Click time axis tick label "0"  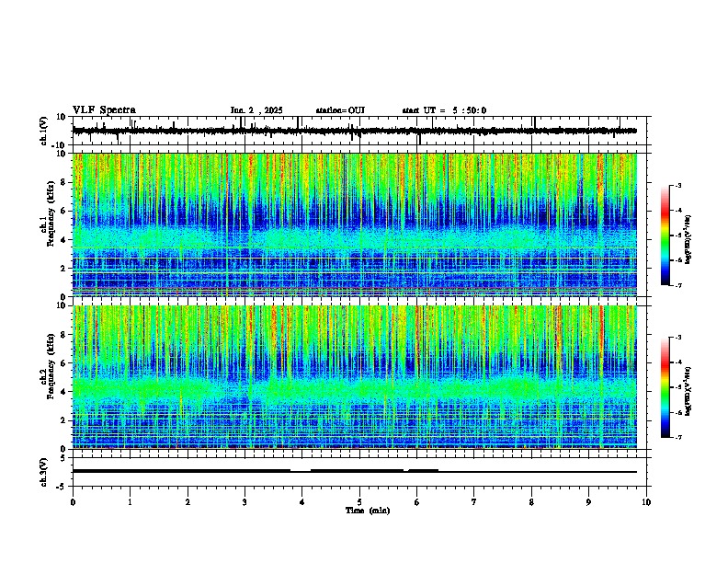pyautogui.click(x=73, y=502)
